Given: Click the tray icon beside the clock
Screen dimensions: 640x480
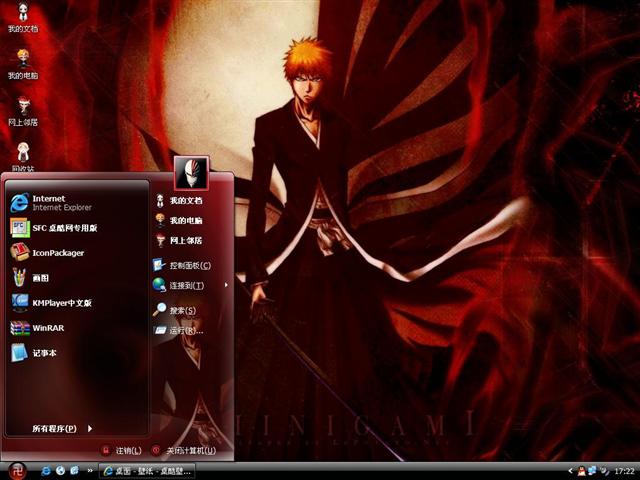Looking at the screenshot, I should click(x=604, y=471).
